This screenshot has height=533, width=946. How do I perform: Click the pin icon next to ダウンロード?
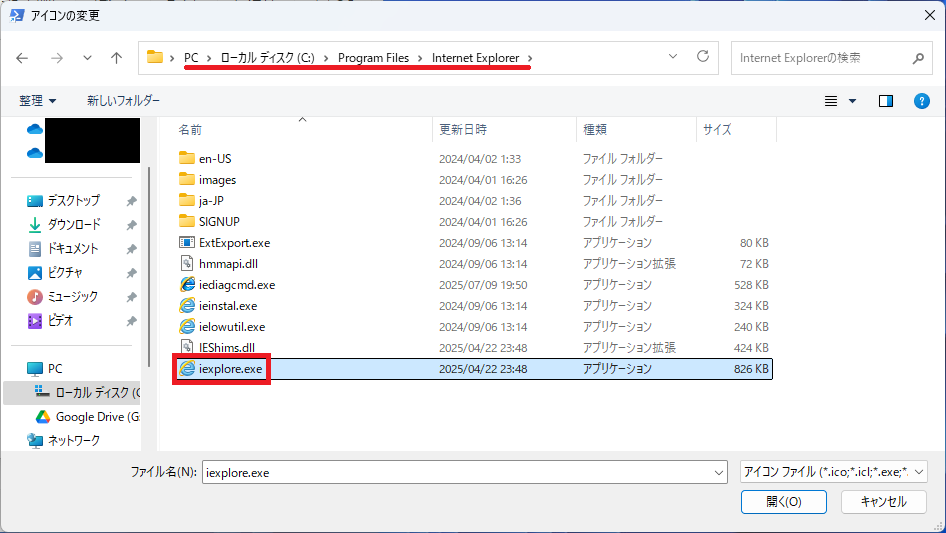pos(131,225)
